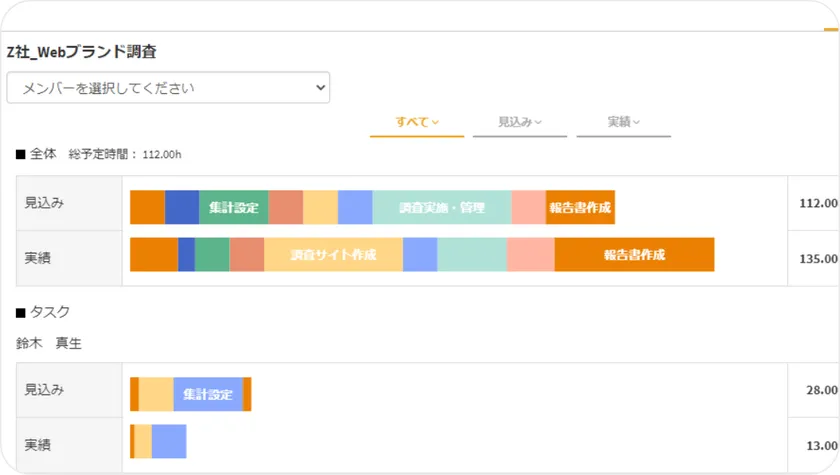840x475 pixels.
Task: Expand the 見込み filter dropdown tab
Action: (x=520, y=122)
